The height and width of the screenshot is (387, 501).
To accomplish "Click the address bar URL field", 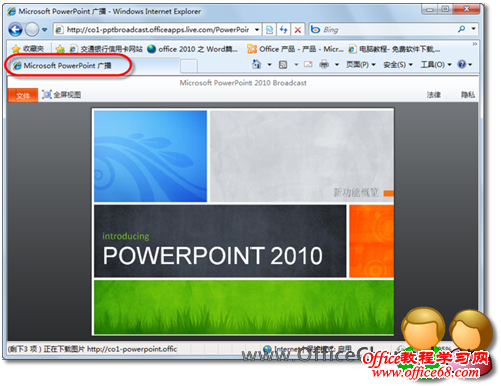I will tap(153, 30).
